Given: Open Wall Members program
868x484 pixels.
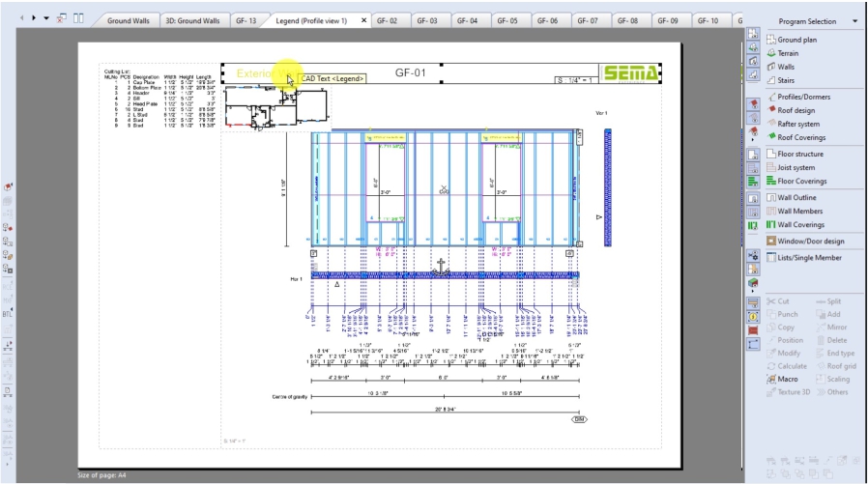Looking at the screenshot, I should coord(799,211).
